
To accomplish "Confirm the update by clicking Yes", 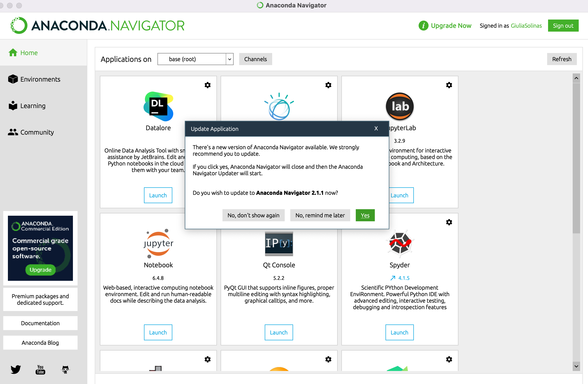I will (365, 215).
